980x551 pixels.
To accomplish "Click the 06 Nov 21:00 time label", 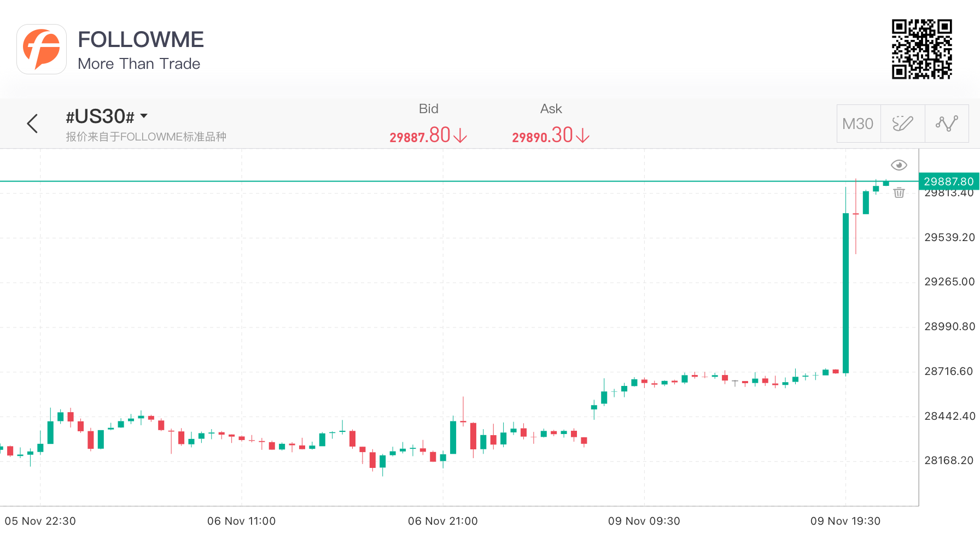I will pyautogui.click(x=443, y=521).
